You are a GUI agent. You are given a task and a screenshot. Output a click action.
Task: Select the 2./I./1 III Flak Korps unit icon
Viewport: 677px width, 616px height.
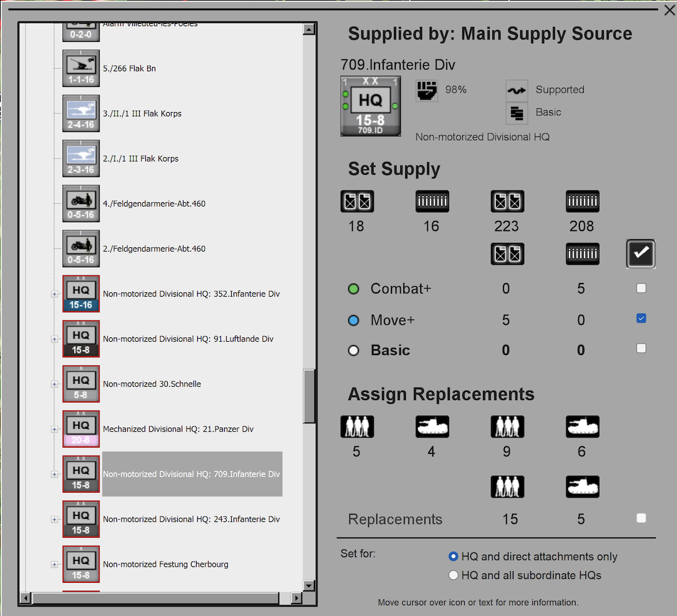pos(81,158)
